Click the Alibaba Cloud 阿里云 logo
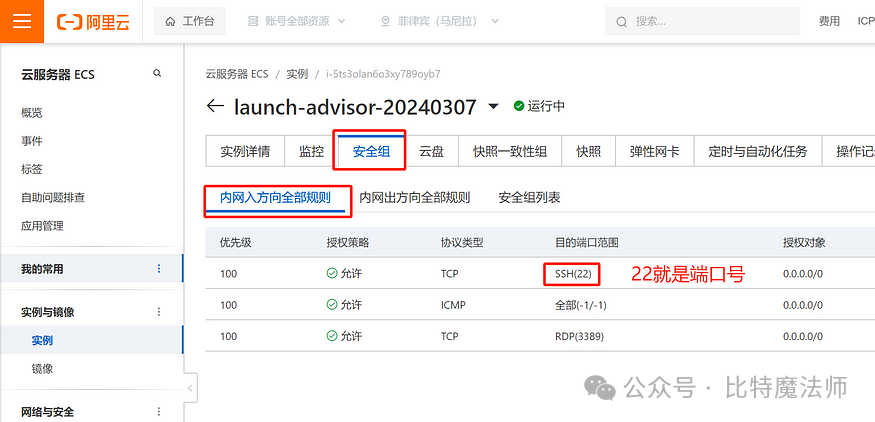The width and height of the screenshot is (875, 422). click(x=93, y=22)
